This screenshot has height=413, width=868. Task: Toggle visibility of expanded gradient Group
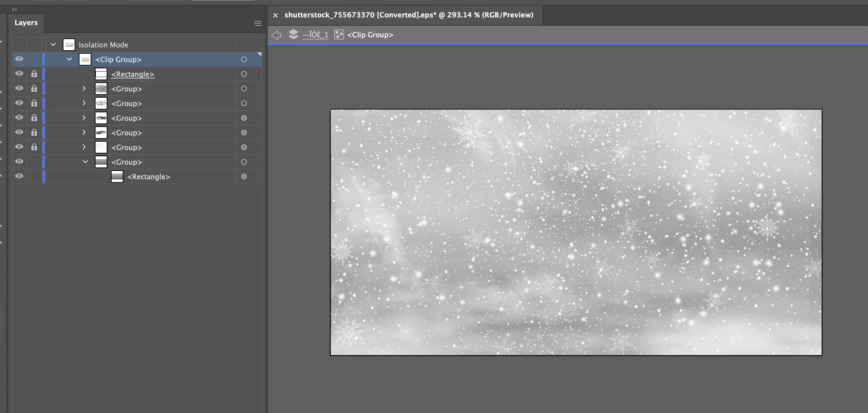(19, 162)
